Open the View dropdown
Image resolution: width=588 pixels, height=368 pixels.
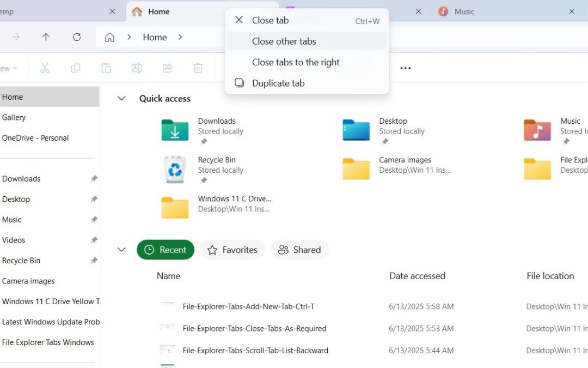coord(8,68)
